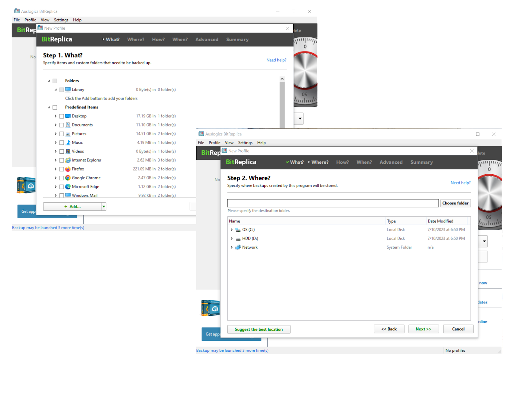Go to the How? step in Step 2 dialog
This screenshot has height=409, width=532.
(x=342, y=162)
